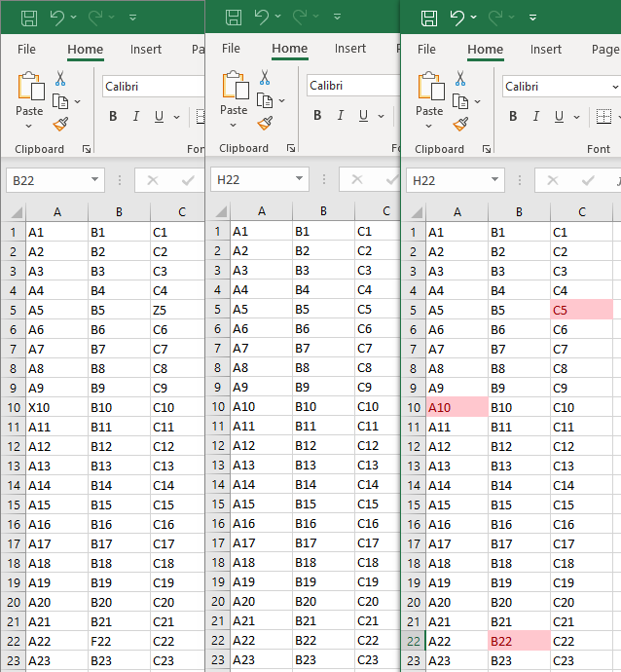Select cell Z5 in left window
This screenshot has height=672, width=621.
pos(177,310)
